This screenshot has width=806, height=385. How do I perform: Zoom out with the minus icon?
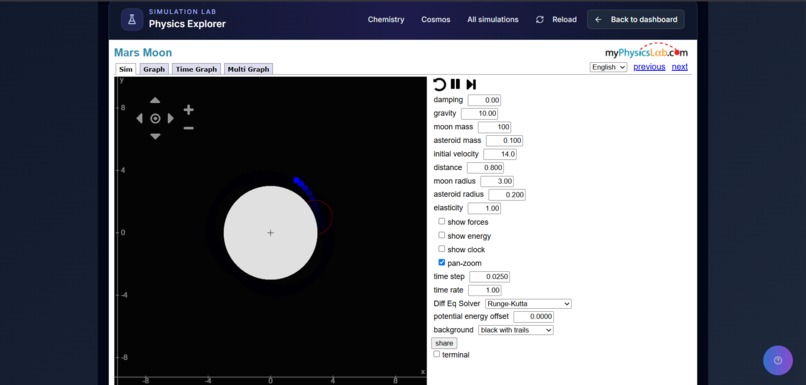click(x=189, y=128)
